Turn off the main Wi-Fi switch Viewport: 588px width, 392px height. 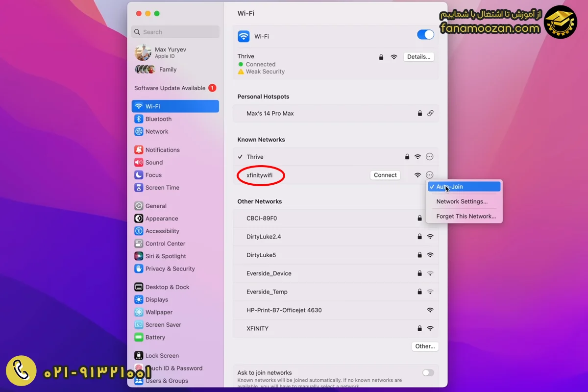pyautogui.click(x=425, y=35)
